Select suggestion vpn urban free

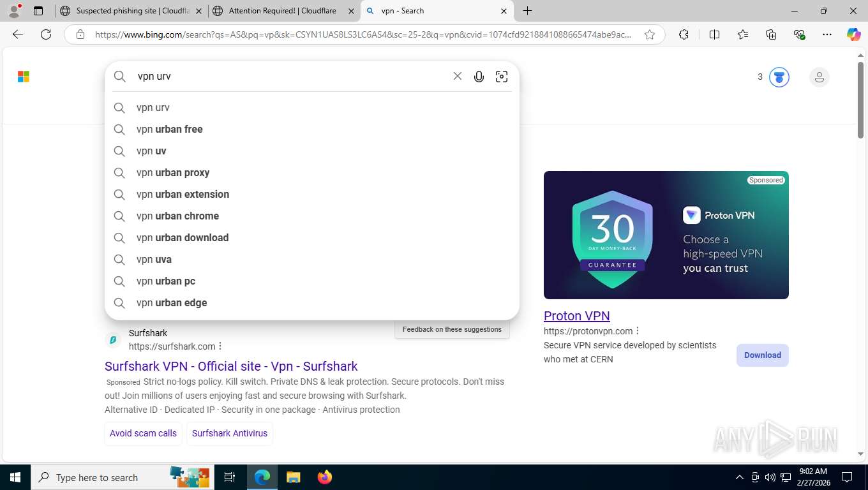[x=312, y=129]
